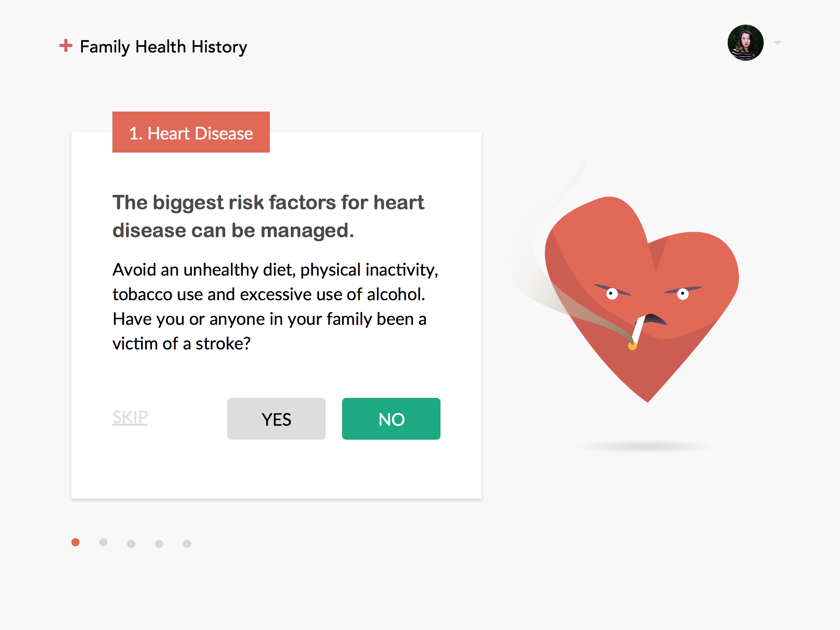Answer YES to the stroke question
This screenshot has width=840, height=630.
pos(276,419)
